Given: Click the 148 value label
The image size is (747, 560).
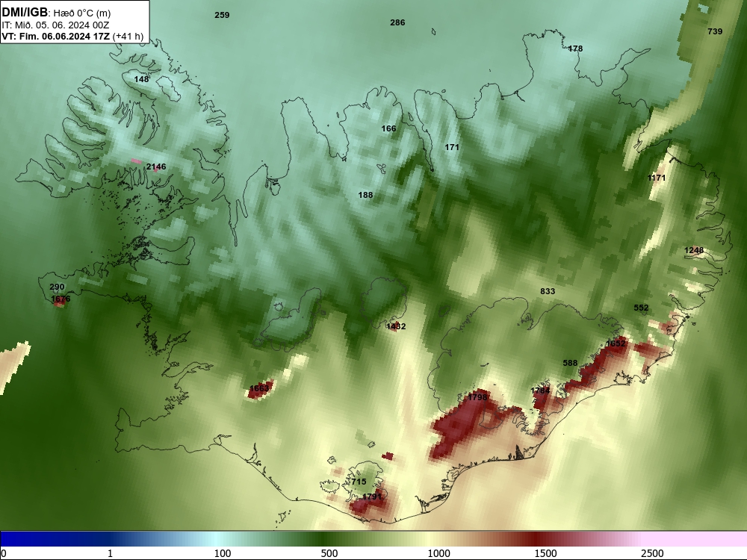Looking at the screenshot, I should [x=141, y=79].
